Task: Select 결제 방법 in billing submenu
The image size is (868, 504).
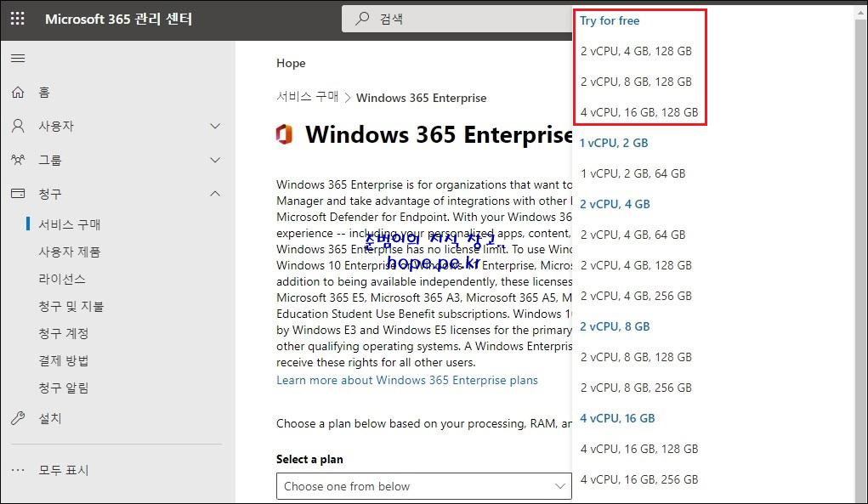Action: coord(64,360)
